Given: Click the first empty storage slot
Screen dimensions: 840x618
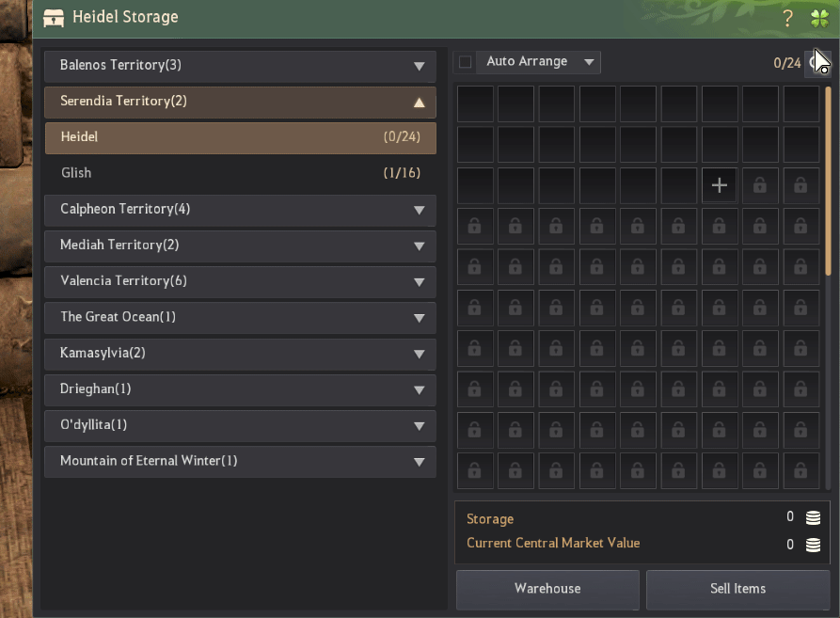Looking at the screenshot, I should click(475, 103).
